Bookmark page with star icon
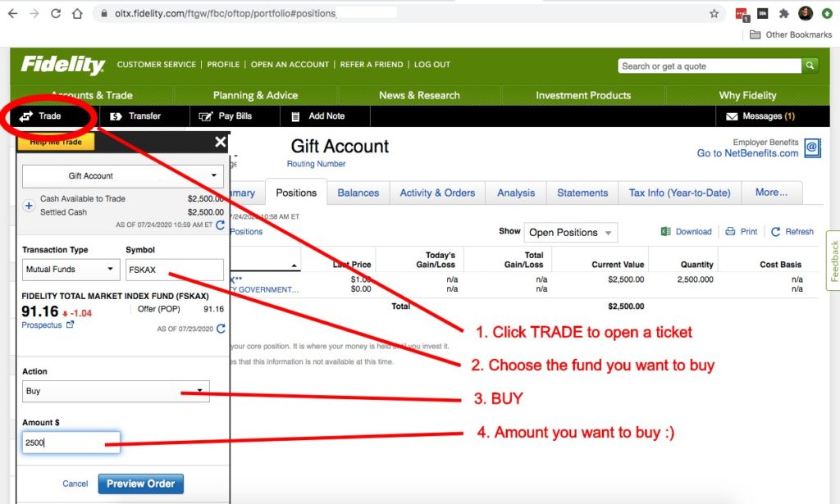The image size is (840, 504). 714,13
